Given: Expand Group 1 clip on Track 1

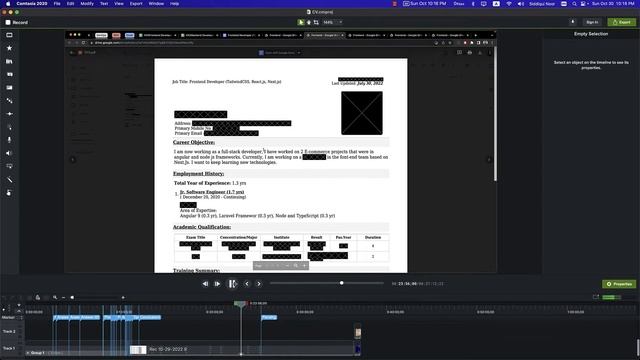Looking at the screenshot, I should tap(28, 353).
